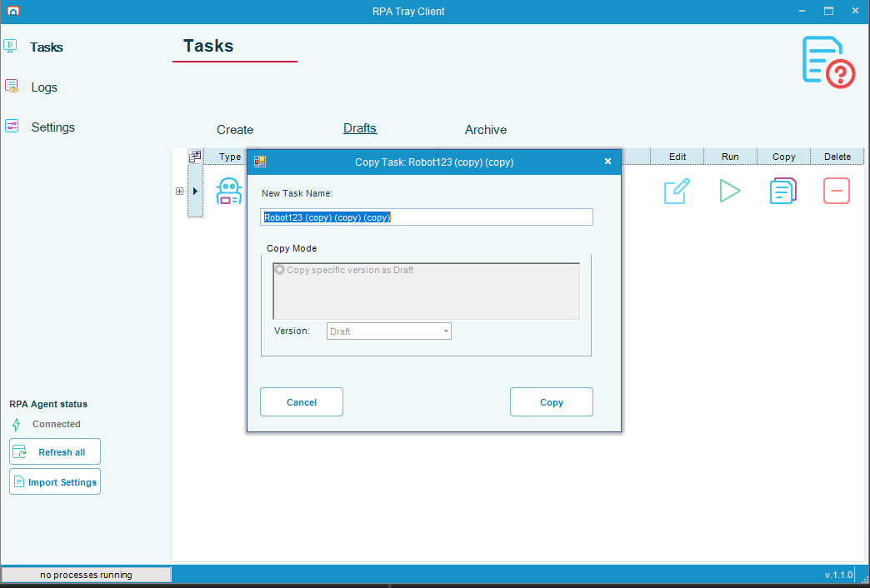
Task: Click the no processes running status
Action: (86, 575)
